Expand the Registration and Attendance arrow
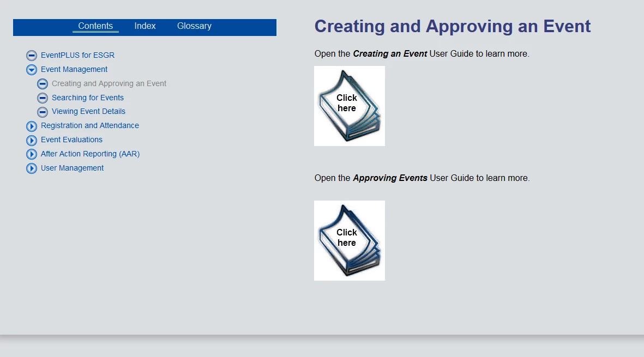Viewport: 644px width, 357px height. coord(32,126)
